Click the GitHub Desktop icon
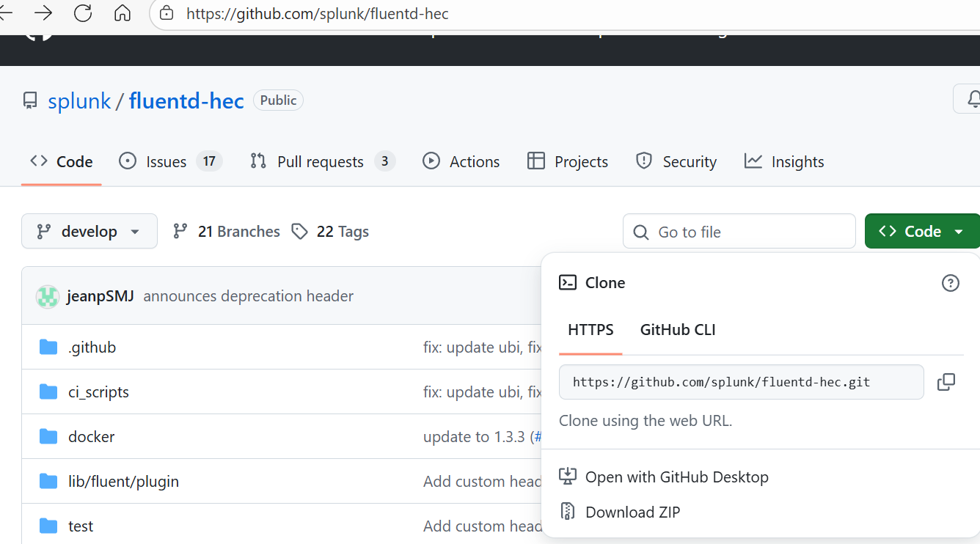980x544 pixels. click(x=568, y=477)
